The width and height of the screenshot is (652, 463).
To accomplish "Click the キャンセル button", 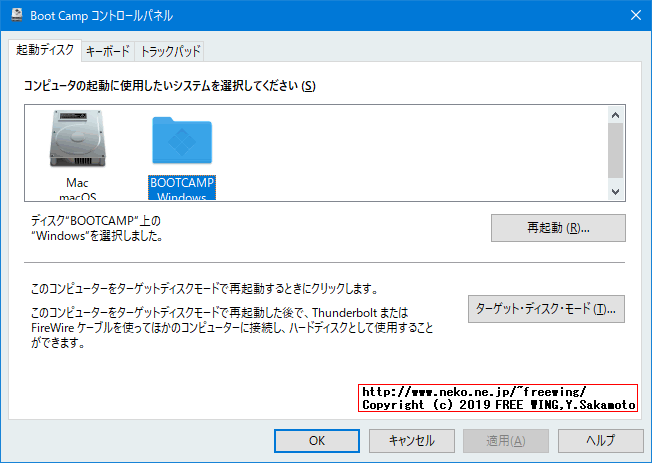I will tap(412, 441).
